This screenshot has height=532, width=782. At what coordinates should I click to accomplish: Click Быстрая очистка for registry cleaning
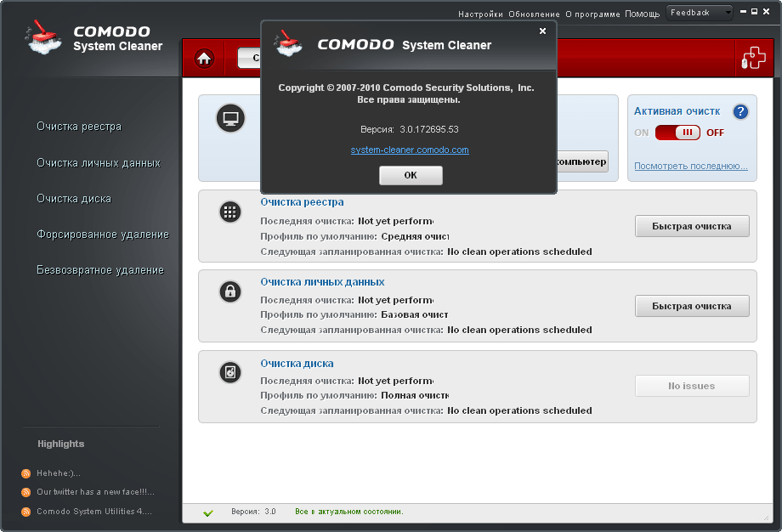point(692,226)
